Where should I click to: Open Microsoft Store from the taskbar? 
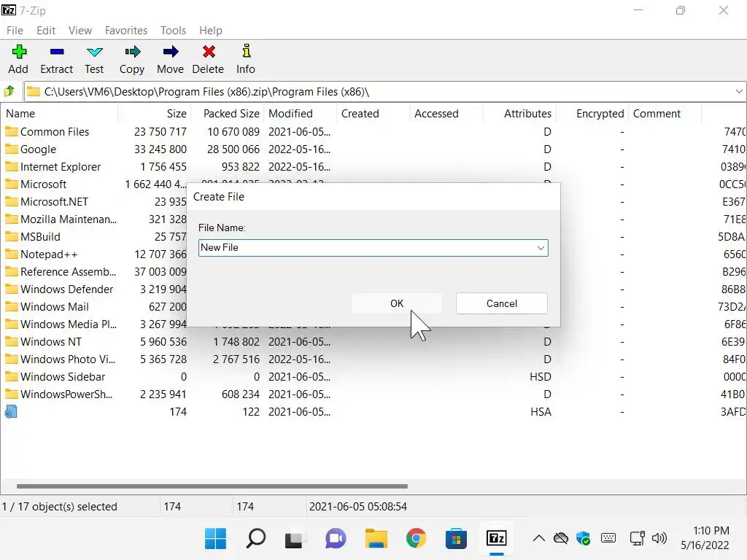click(456, 539)
